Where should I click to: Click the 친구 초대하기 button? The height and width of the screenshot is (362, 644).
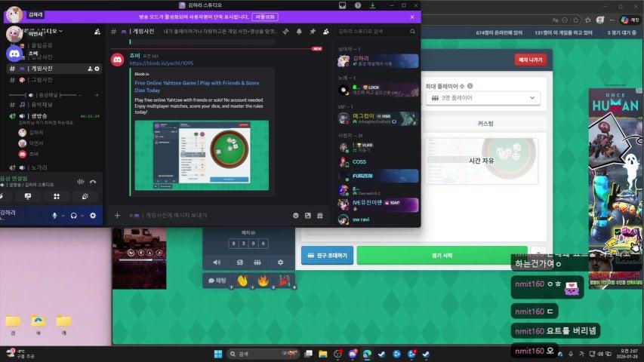(x=327, y=256)
